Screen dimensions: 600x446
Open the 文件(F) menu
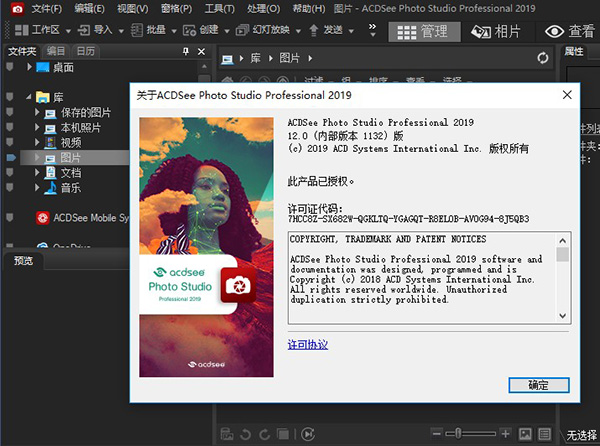click(46, 8)
